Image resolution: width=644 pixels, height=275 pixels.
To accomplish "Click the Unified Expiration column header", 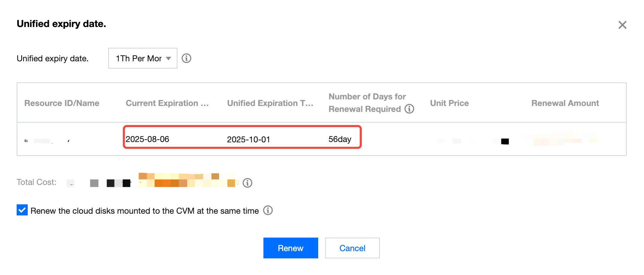I will 270,103.
